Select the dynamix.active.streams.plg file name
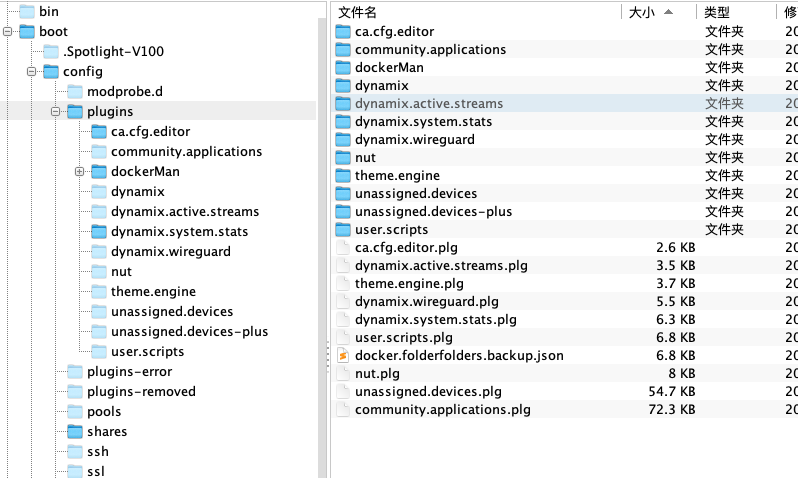 pyautogui.click(x=441, y=266)
